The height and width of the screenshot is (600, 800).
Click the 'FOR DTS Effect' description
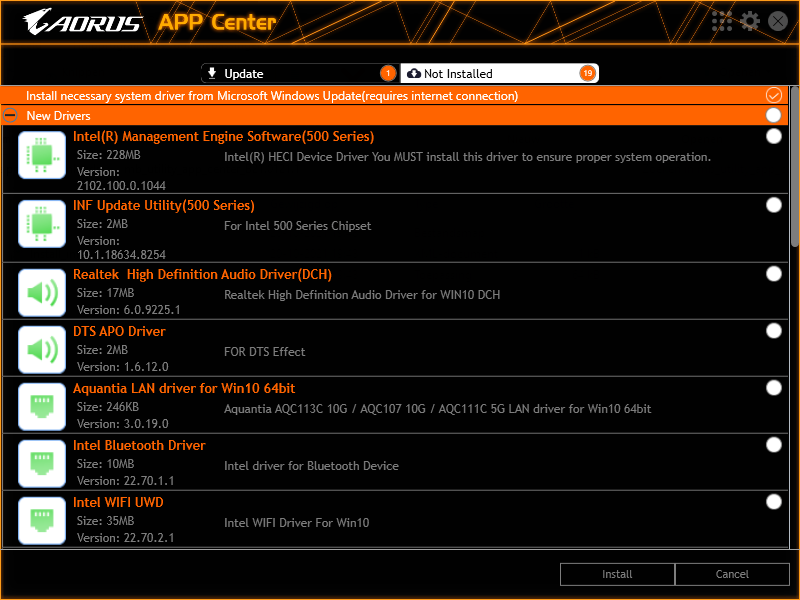click(x=265, y=352)
